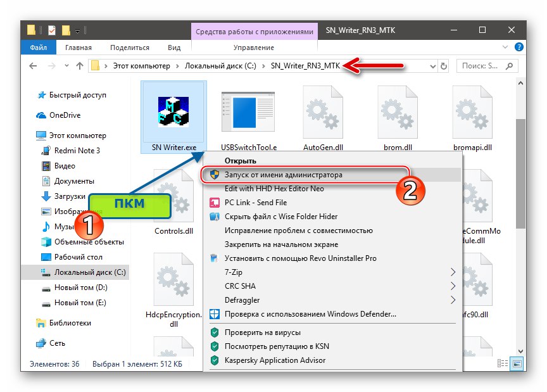Go back with the Back arrow
The image size is (547, 392).
click(x=33, y=66)
